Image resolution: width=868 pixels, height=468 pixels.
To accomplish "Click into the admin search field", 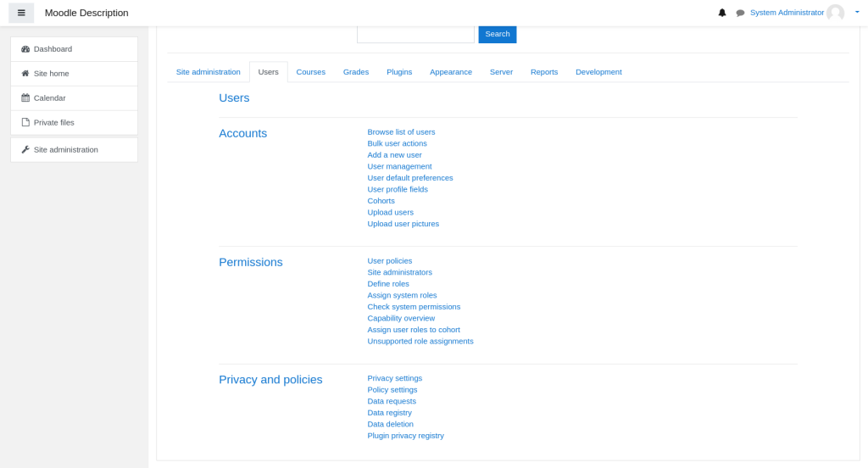I will [415, 34].
